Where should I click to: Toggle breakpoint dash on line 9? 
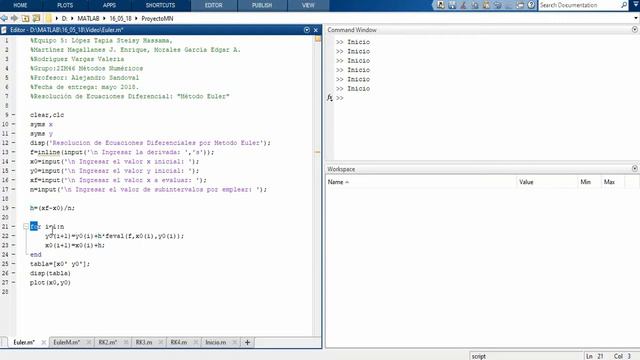tap(13, 115)
